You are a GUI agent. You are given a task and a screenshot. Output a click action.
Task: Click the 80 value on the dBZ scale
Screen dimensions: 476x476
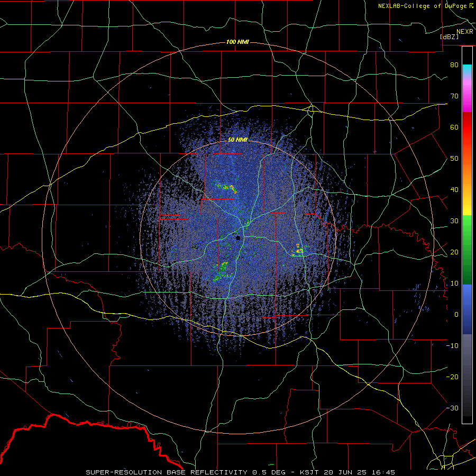(454, 65)
